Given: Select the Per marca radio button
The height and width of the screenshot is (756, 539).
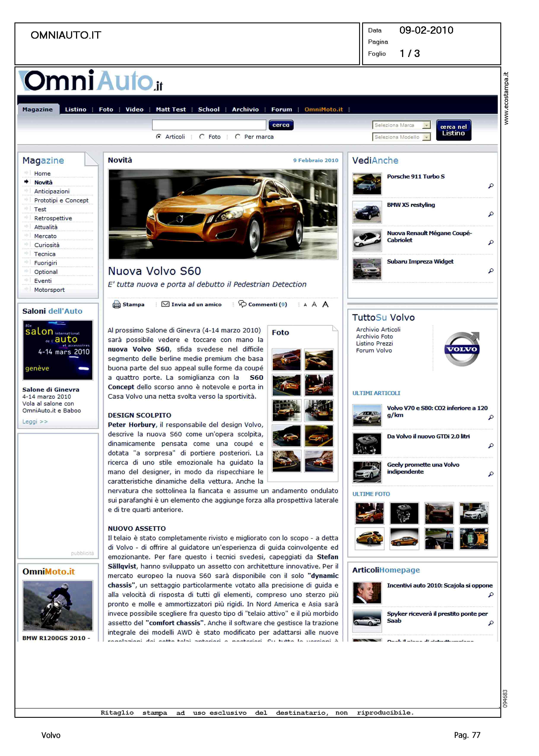Looking at the screenshot, I should [238, 137].
